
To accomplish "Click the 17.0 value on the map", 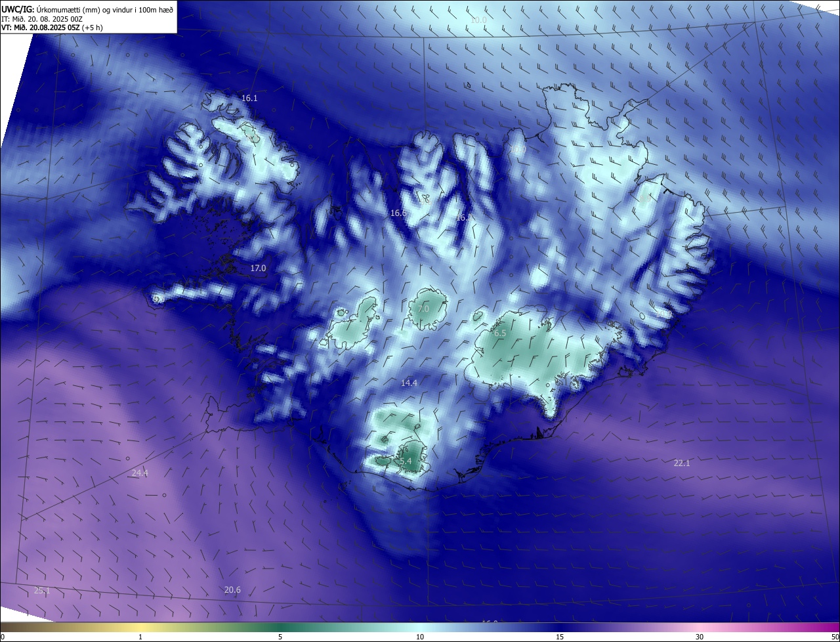I will point(258,268).
